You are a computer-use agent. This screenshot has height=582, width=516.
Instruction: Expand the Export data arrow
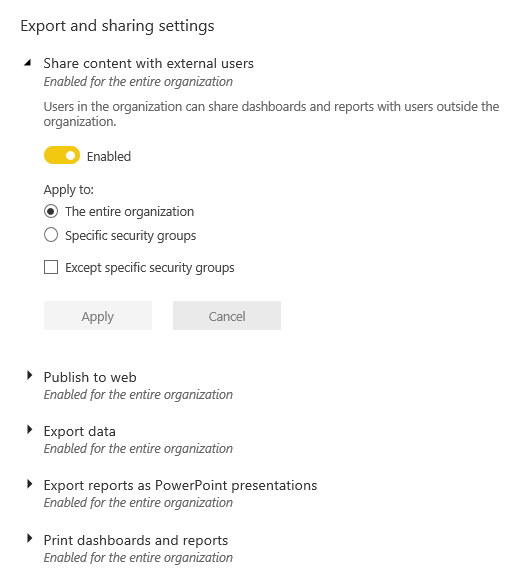pos(30,430)
